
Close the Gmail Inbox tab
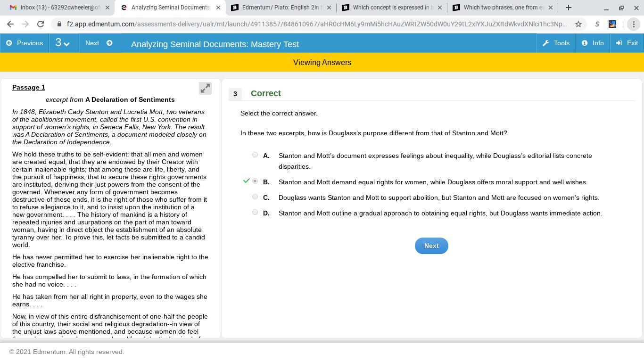(107, 8)
